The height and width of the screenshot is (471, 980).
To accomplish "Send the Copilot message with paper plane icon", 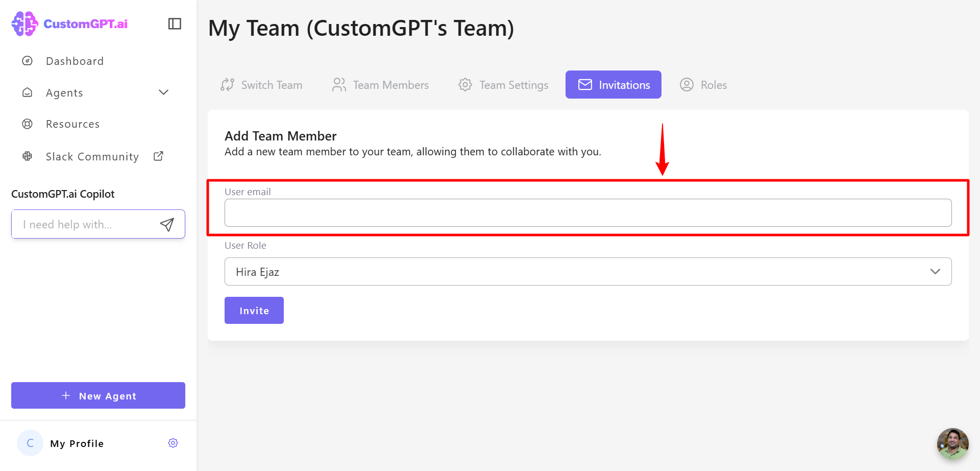I will click(x=167, y=224).
